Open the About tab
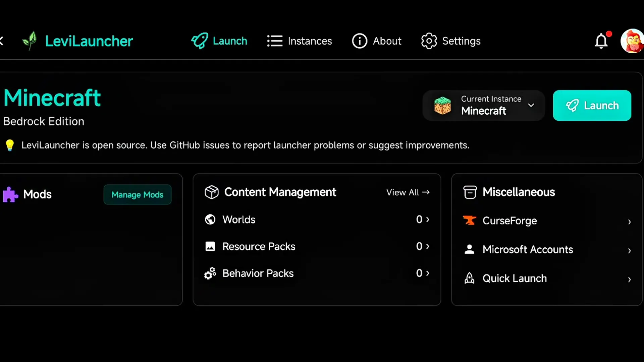The image size is (644, 362). (377, 41)
